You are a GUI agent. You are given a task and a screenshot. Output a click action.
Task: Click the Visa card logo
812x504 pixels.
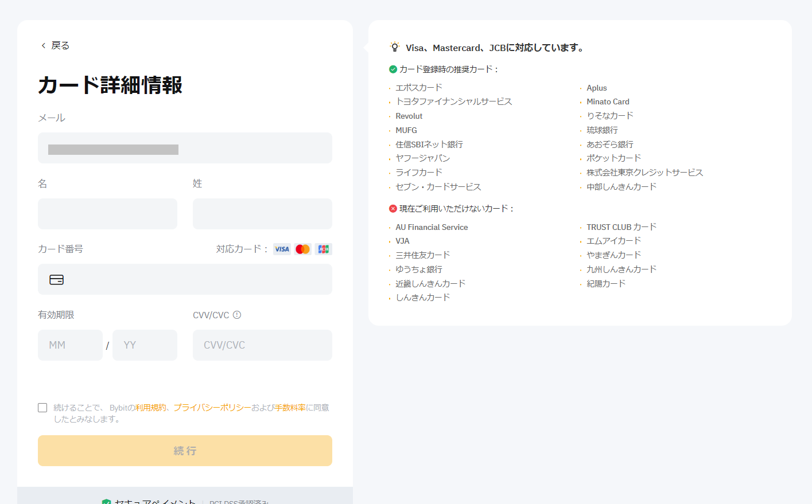[x=282, y=249]
